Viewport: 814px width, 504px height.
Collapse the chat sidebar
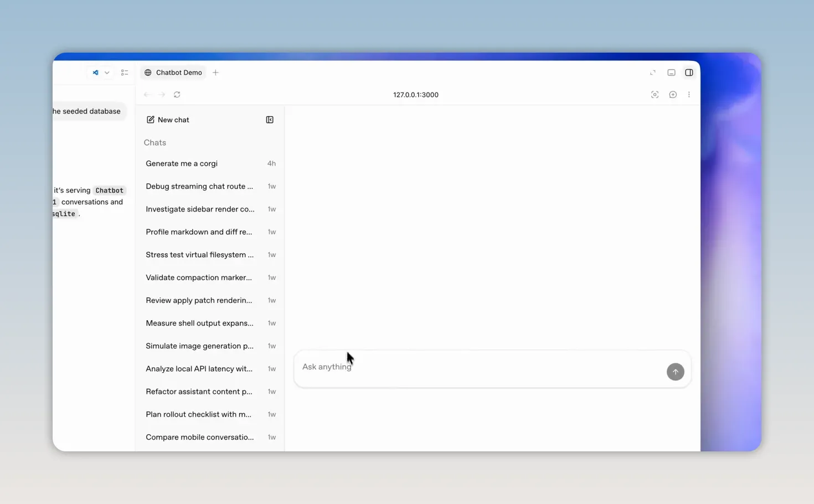point(270,120)
